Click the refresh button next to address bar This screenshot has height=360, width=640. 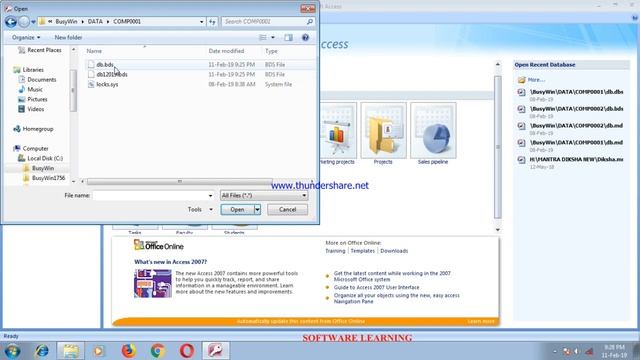coord(212,22)
